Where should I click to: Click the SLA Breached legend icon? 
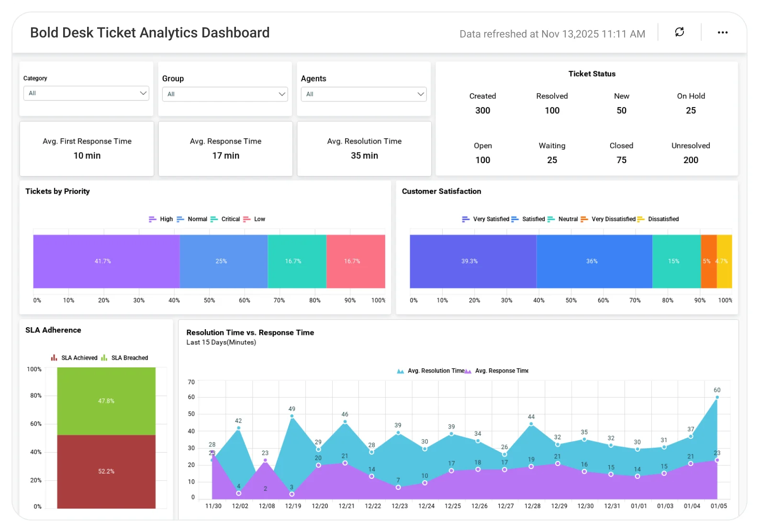pyautogui.click(x=104, y=358)
